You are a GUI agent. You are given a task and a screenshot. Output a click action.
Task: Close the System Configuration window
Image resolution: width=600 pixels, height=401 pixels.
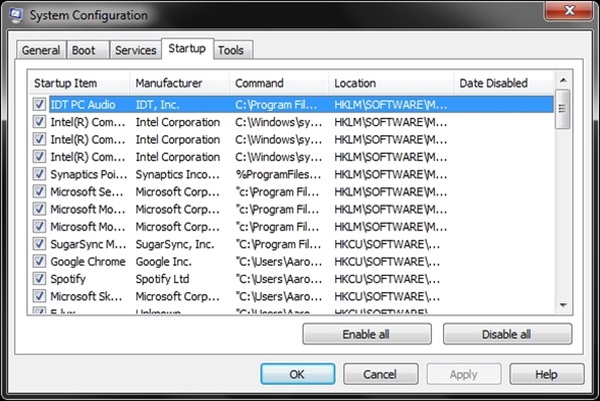pos(569,10)
